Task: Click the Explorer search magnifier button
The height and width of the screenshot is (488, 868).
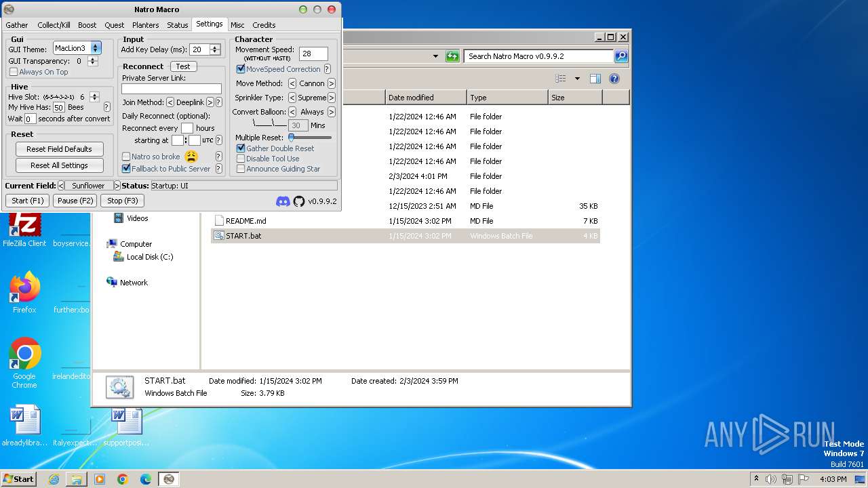Action: tap(620, 56)
